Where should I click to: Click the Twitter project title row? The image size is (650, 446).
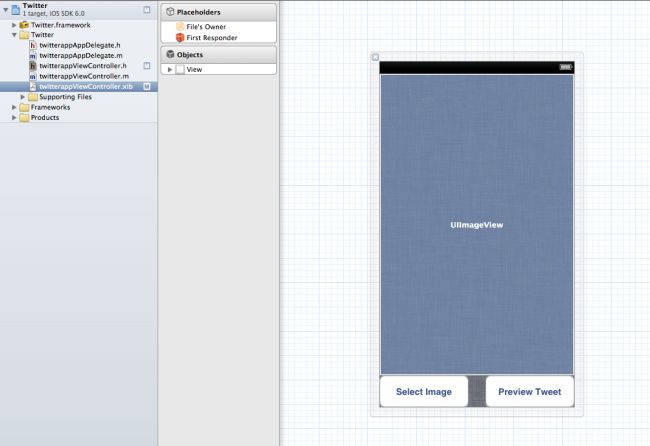pyautogui.click(x=79, y=9)
